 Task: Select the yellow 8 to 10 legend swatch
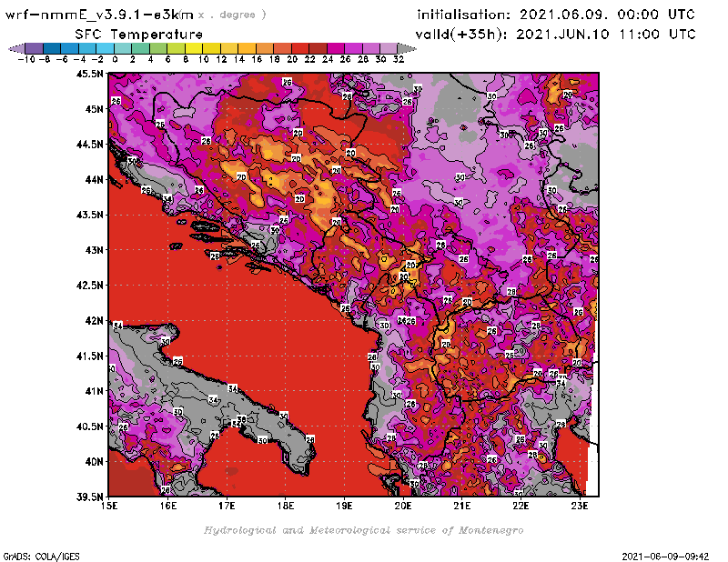pos(194,48)
